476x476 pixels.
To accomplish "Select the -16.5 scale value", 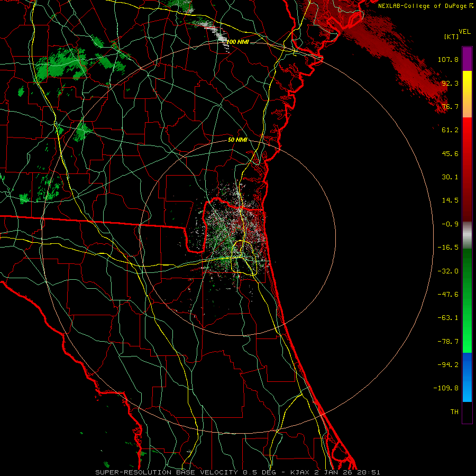I will tap(448, 248).
